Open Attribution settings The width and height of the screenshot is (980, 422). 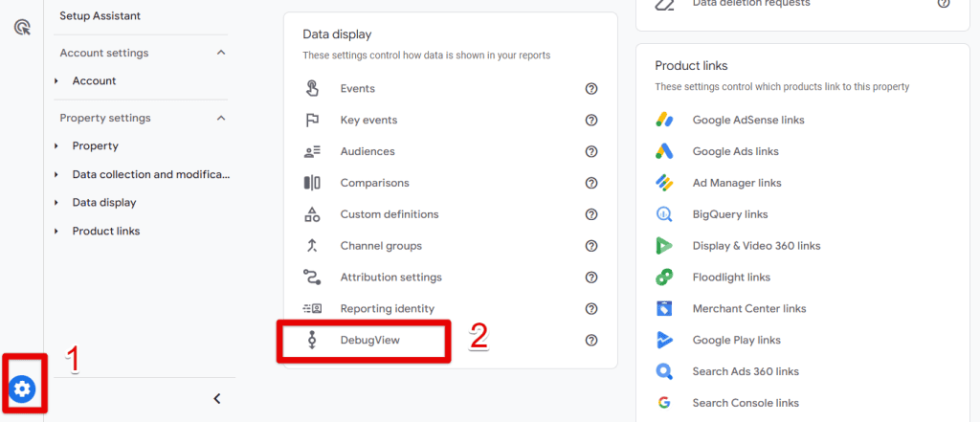tap(390, 278)
